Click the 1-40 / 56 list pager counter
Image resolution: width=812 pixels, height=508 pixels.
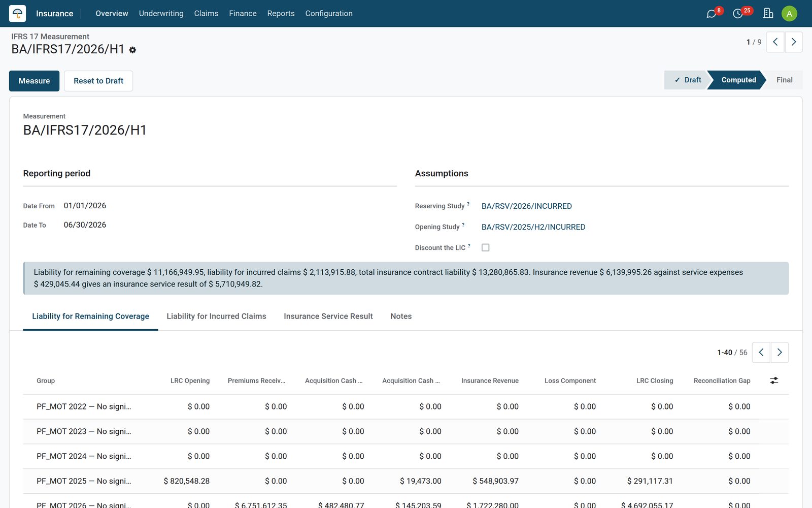732,352
